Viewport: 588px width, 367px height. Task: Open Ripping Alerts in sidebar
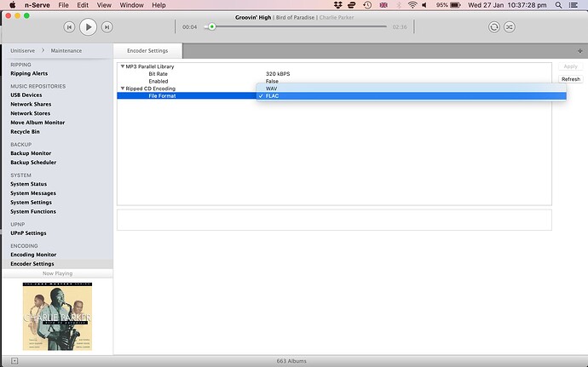point(29,73)
